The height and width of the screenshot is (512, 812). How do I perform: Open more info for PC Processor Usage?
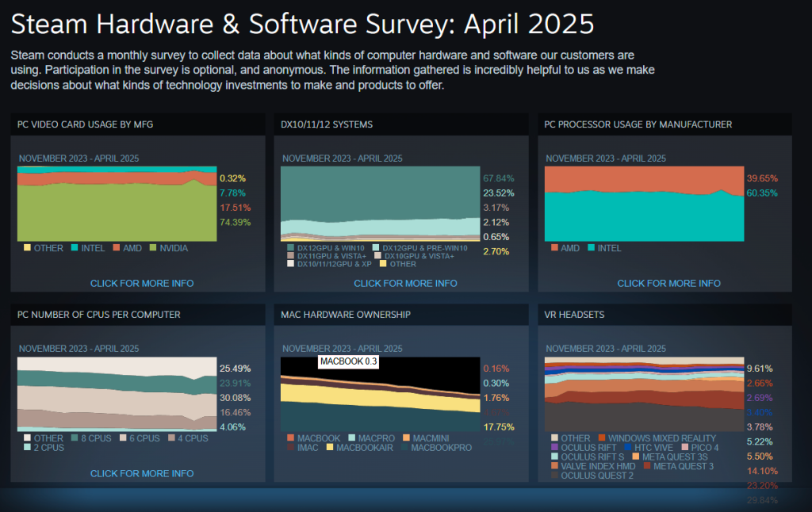tap(668, 283)
